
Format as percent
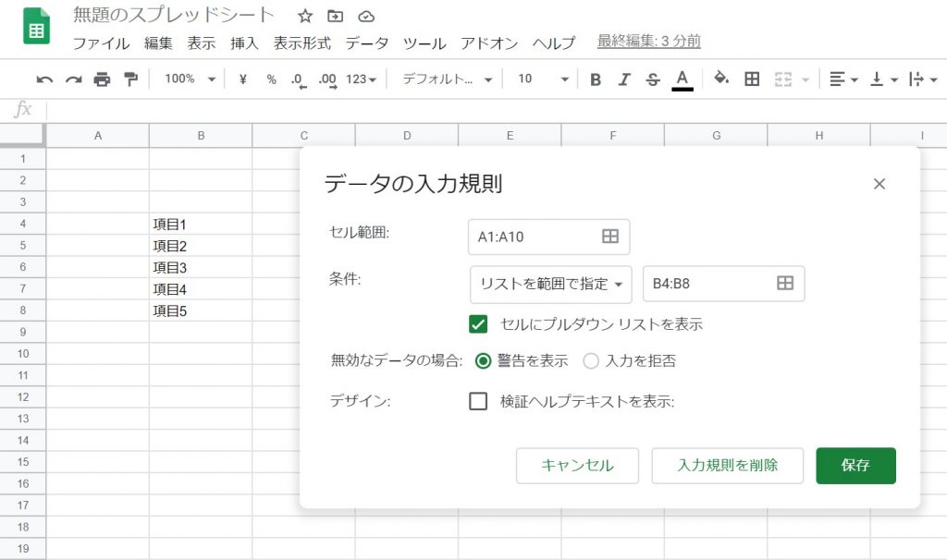(271, 79)
